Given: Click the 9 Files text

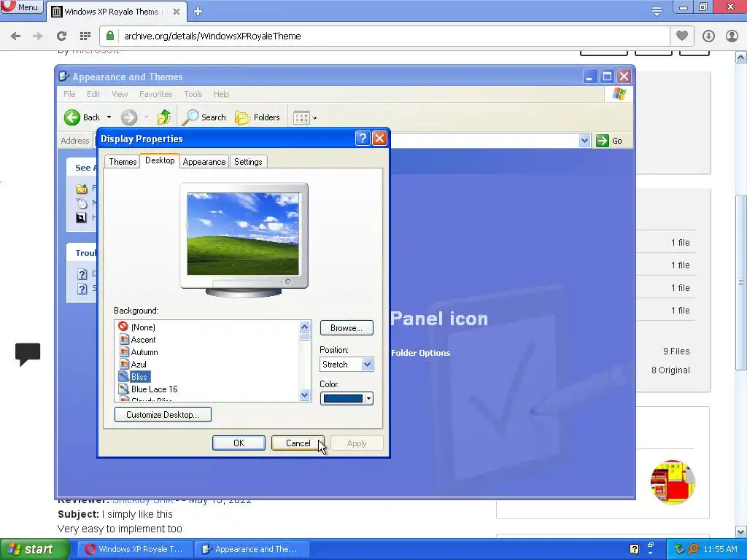Looking at the screenshot, I should point(676,351).
